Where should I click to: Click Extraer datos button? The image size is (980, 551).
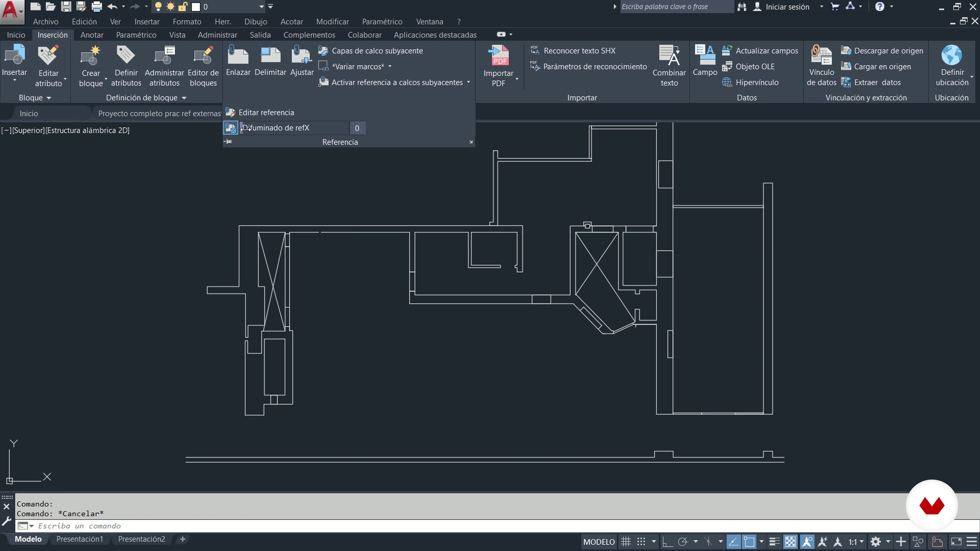pyautogui.click(x=871, y=82)
